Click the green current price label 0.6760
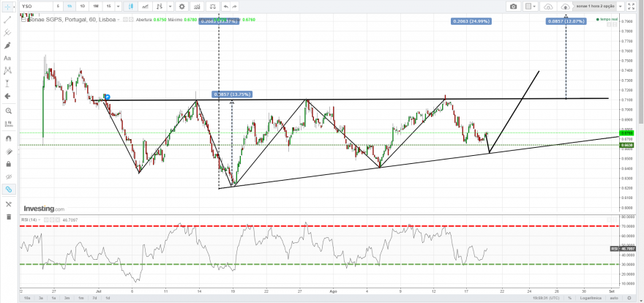The image size is (644, 303). (x=627, y=133)
